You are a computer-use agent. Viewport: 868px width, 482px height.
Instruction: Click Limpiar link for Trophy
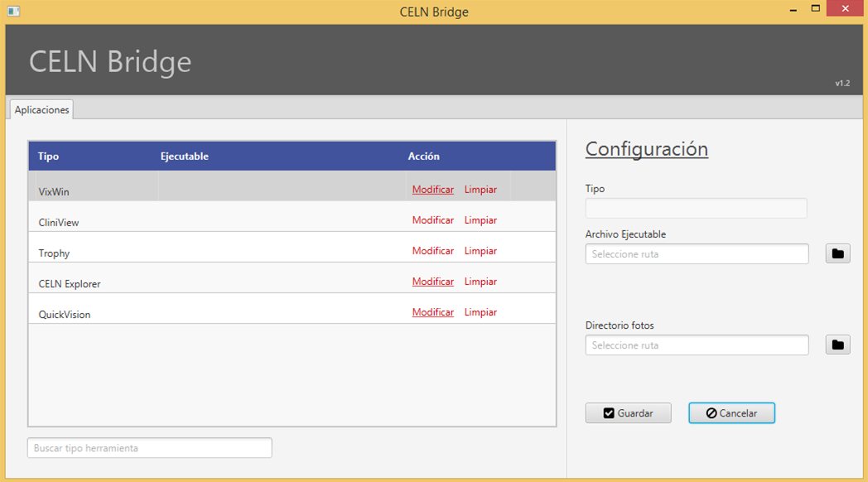(480, 251)
